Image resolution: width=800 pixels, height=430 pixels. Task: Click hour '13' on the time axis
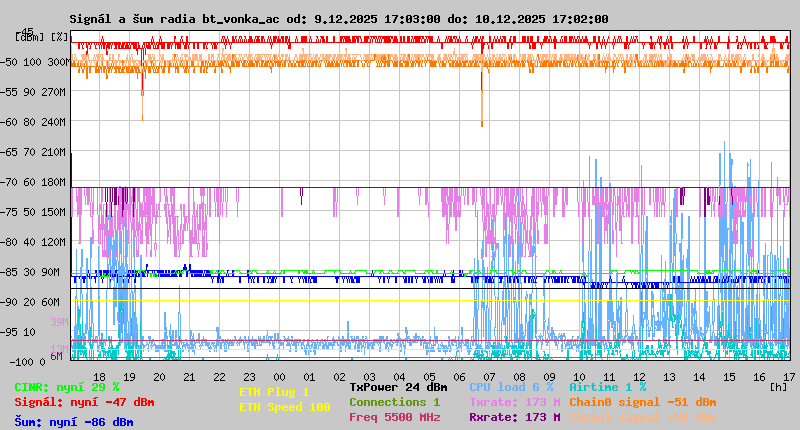coord(669,377)
